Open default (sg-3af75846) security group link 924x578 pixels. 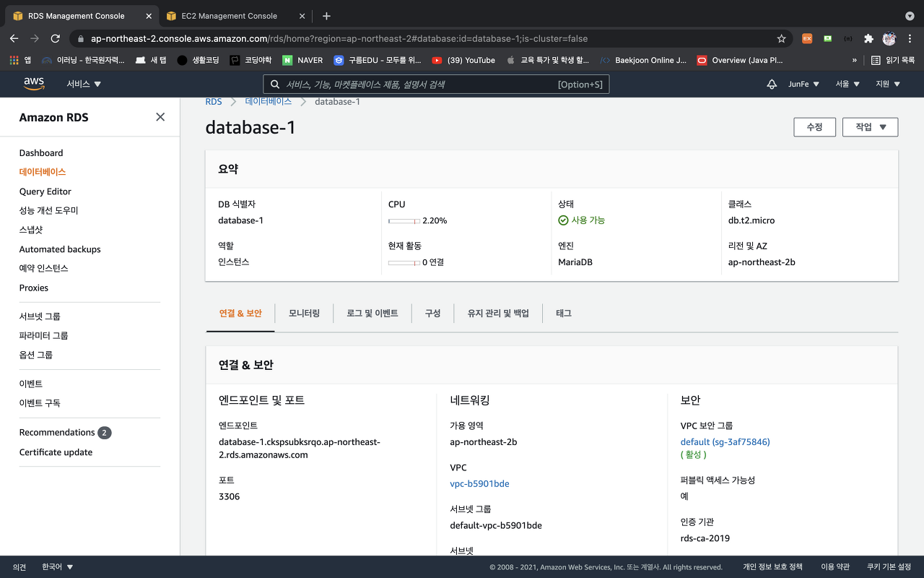point(725,442)
